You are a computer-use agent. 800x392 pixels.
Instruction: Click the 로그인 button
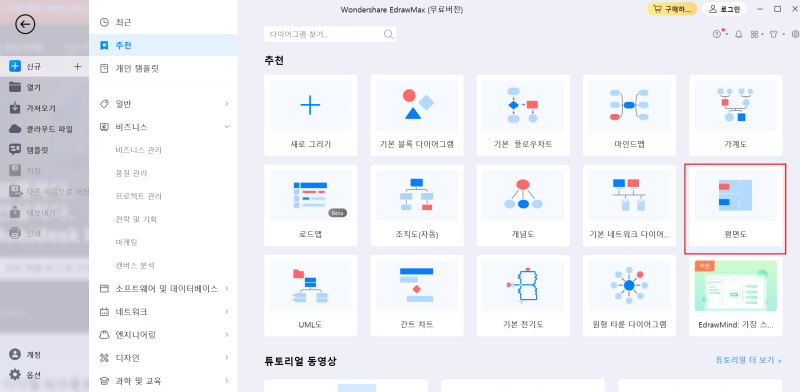click(724, 9)
